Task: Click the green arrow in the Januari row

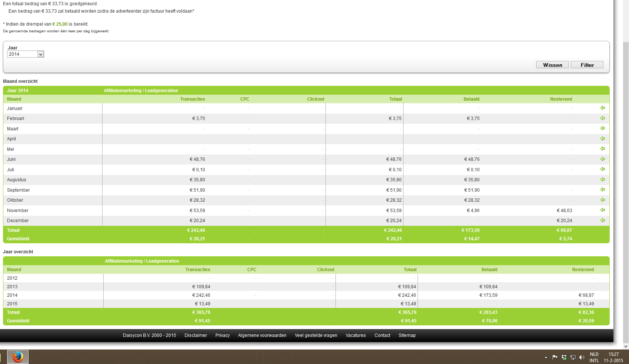Action: coord(603,108)
